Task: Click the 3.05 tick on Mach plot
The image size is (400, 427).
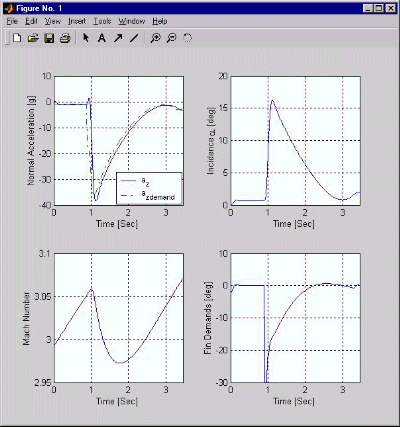Action: pyautogui.click(x=44, y=297)
